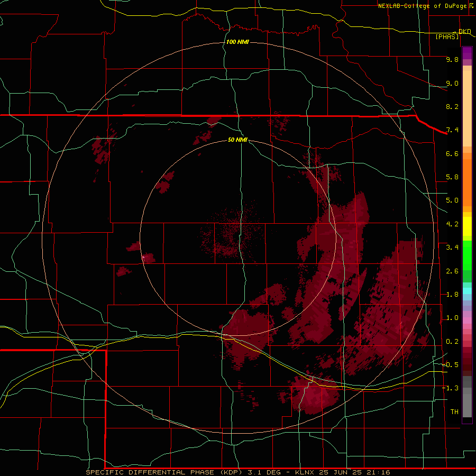Click the 1.8 scale value
Viewport: 476px width, 476px height.
click(452, 295)
